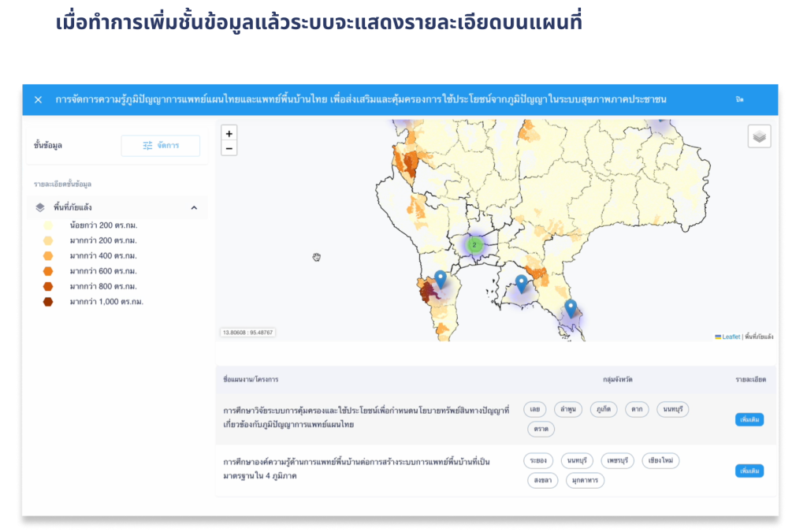Click the green cluster marker labeled 2
This screenshot has height=532, width=807.
click(x=474, y=245)
